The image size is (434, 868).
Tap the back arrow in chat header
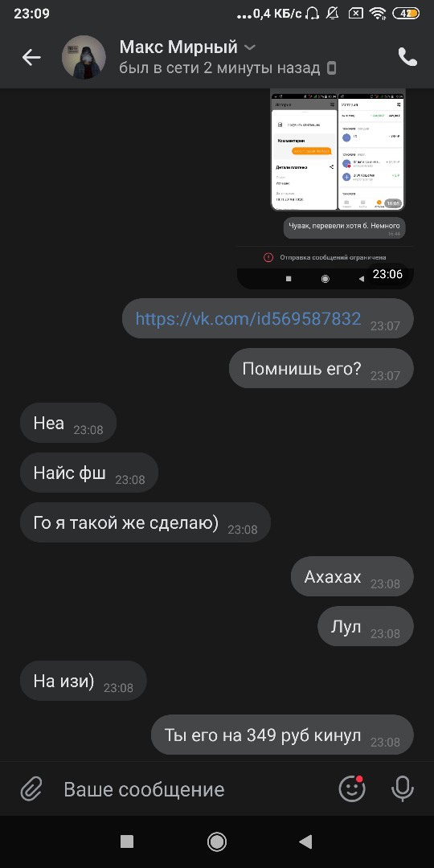point(31,57)
